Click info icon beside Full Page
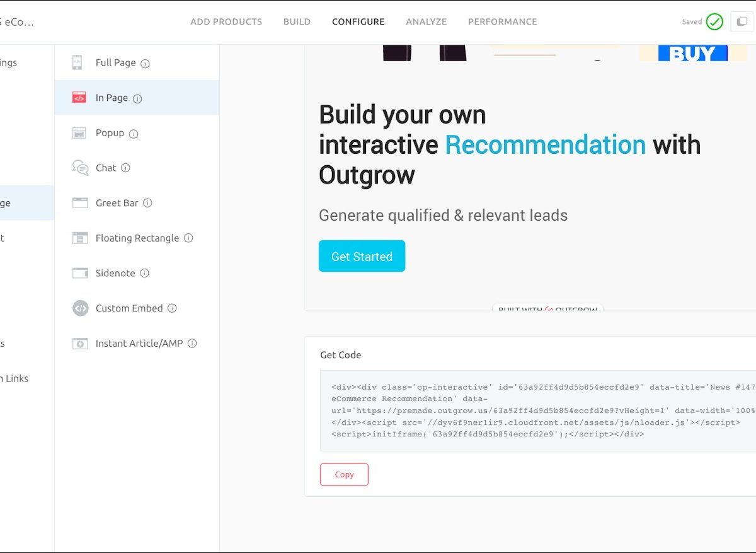This screenshot has height=553, width=756. 145,64
